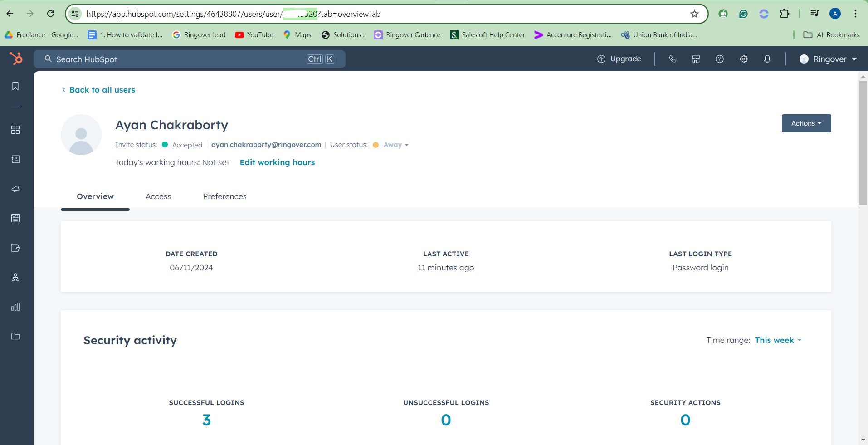
Task: Switch to the Preferences tab
Action: tap(225, 196)
